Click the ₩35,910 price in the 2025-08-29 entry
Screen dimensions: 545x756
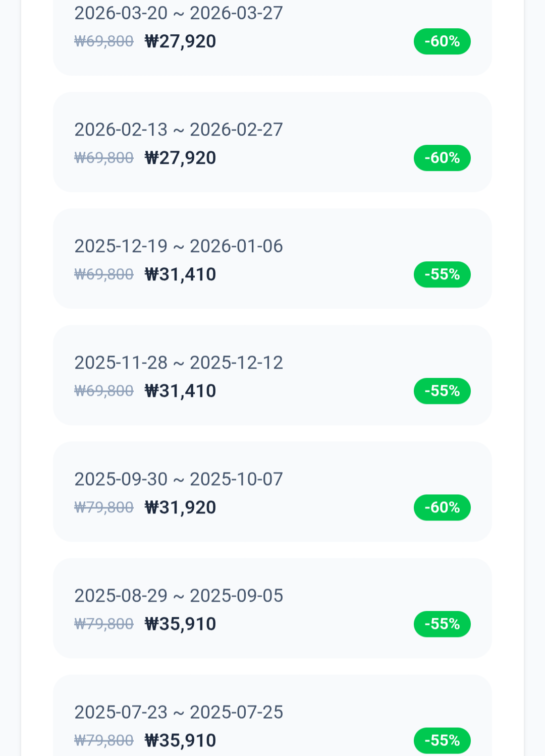coord(180,624)
